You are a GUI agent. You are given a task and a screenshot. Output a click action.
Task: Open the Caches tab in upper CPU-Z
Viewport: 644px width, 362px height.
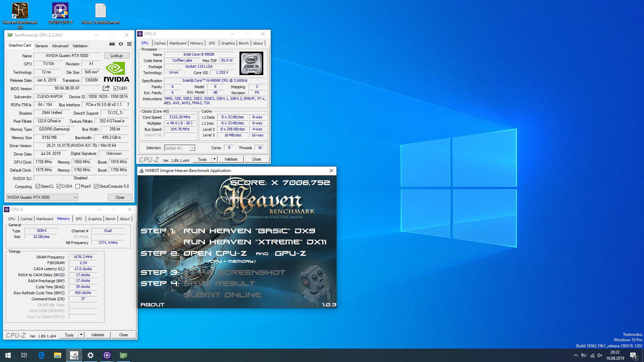[160, 43]
